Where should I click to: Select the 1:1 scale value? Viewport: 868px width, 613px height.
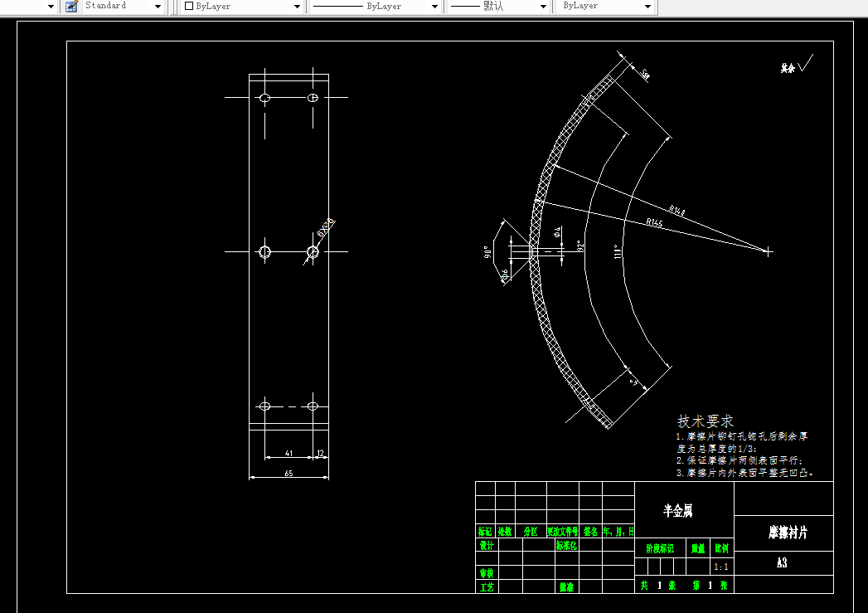tap(720, 567)
